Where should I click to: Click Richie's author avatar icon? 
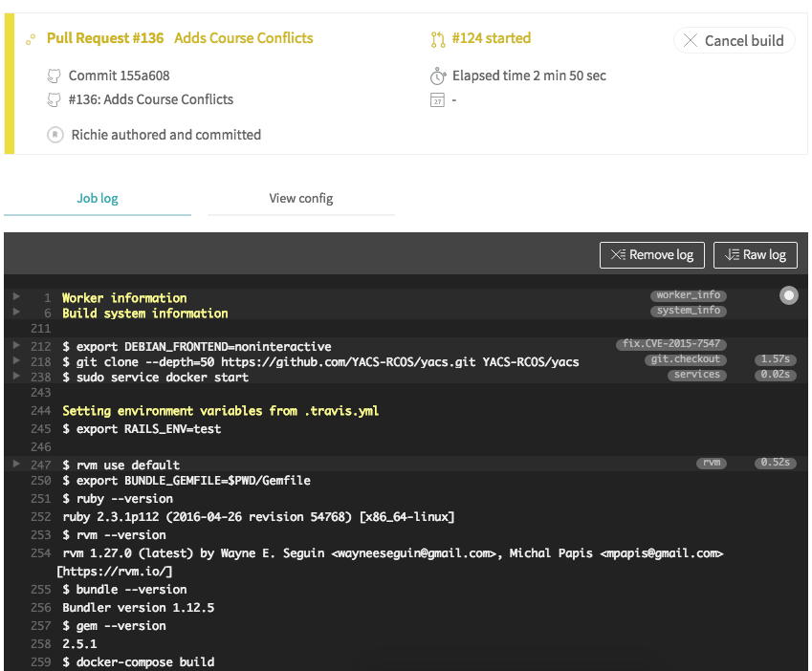pos(55,135)
